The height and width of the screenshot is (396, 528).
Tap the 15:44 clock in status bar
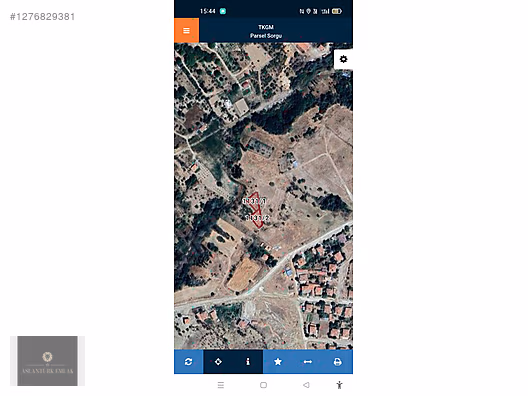[207, 11]
